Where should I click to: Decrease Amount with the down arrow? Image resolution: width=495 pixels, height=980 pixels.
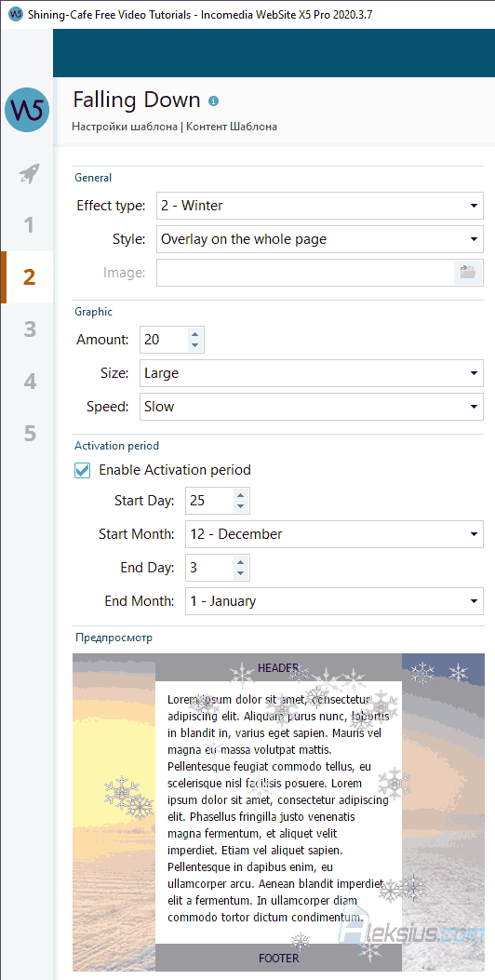(x=194, y=345)
